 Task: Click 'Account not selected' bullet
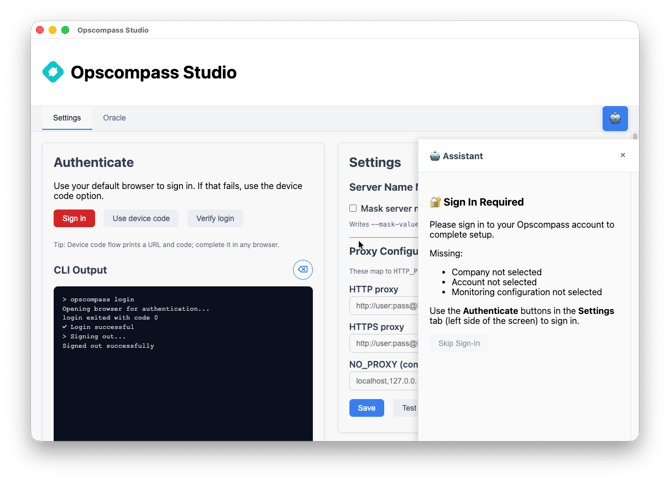[494, 282]
